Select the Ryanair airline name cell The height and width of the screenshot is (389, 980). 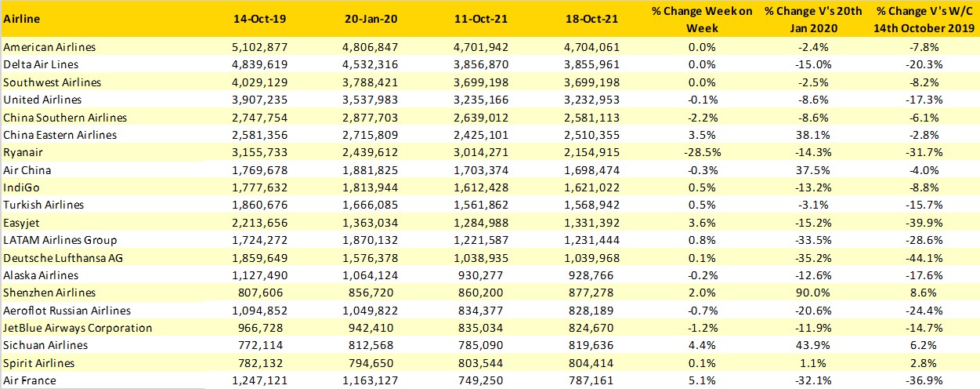point(22,152)
